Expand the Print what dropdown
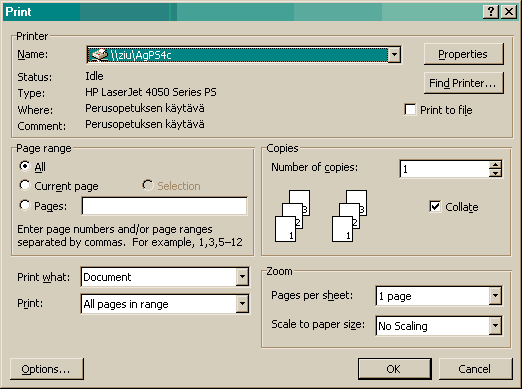 click(242, 277)
